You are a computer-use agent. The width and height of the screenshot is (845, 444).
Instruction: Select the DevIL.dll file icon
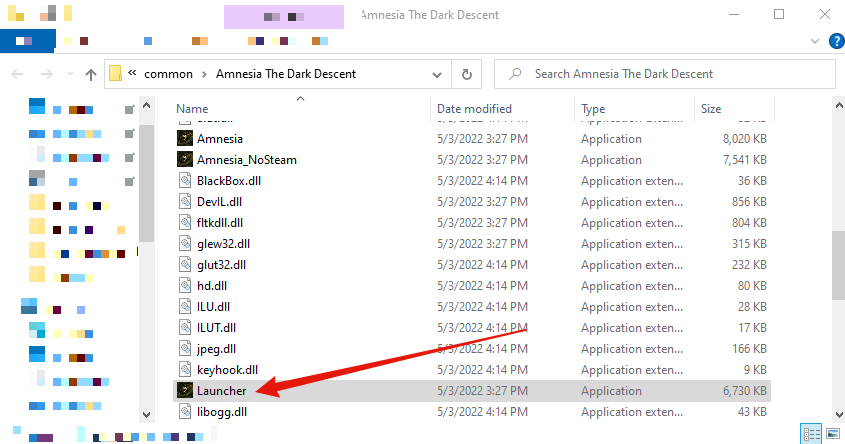185,202
